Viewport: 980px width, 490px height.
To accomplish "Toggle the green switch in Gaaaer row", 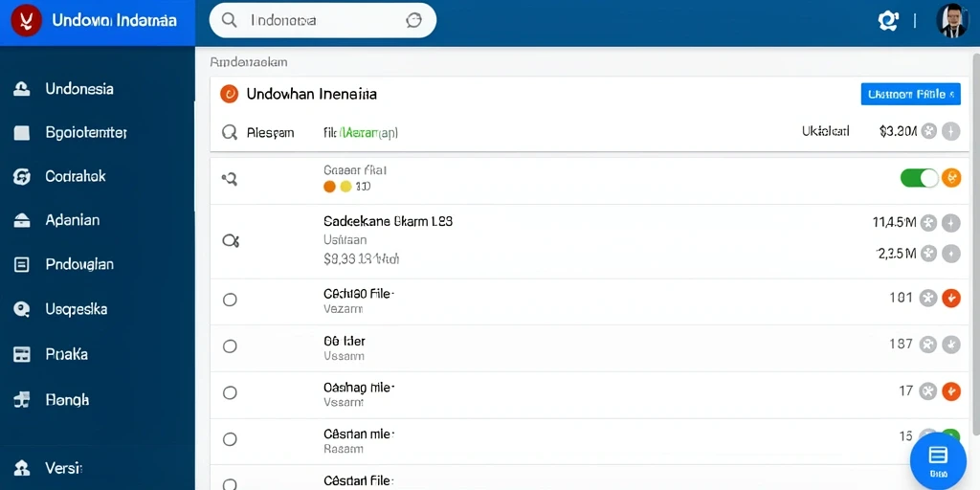I will (920, 178).
